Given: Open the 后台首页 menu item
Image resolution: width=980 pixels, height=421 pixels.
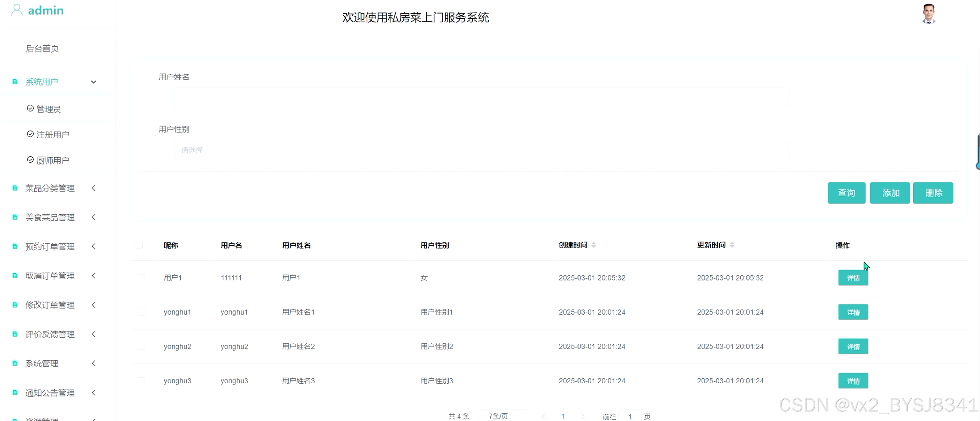Looking at the screenshot, I should (x=42, y=49).
